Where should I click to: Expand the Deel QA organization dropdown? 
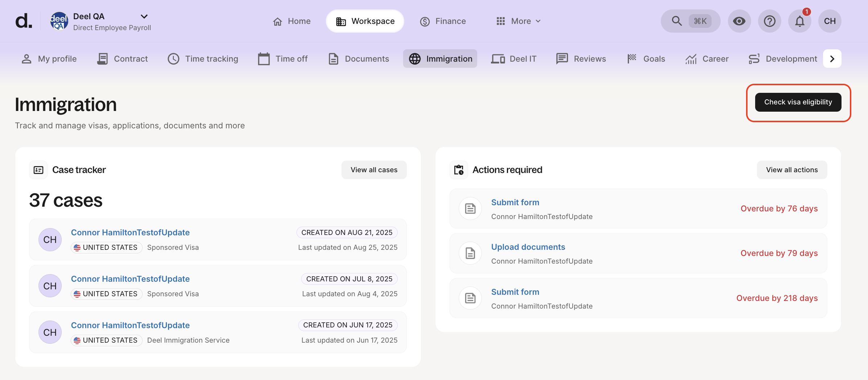tap(144, 16)
